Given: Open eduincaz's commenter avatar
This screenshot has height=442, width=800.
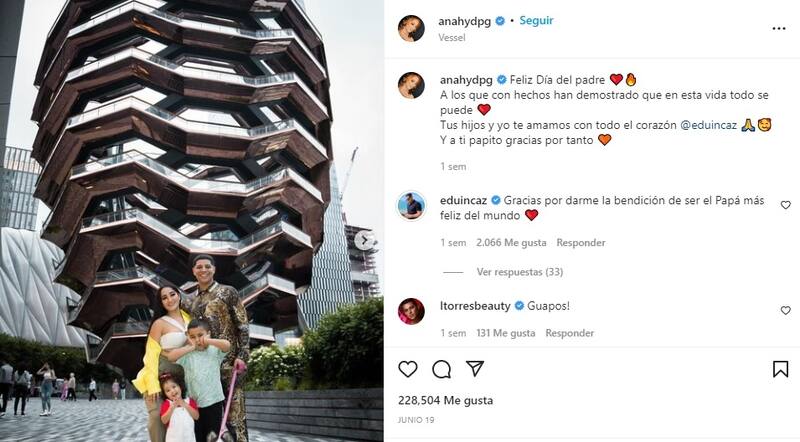Looking at the screenshot, I should pos(411,206).
